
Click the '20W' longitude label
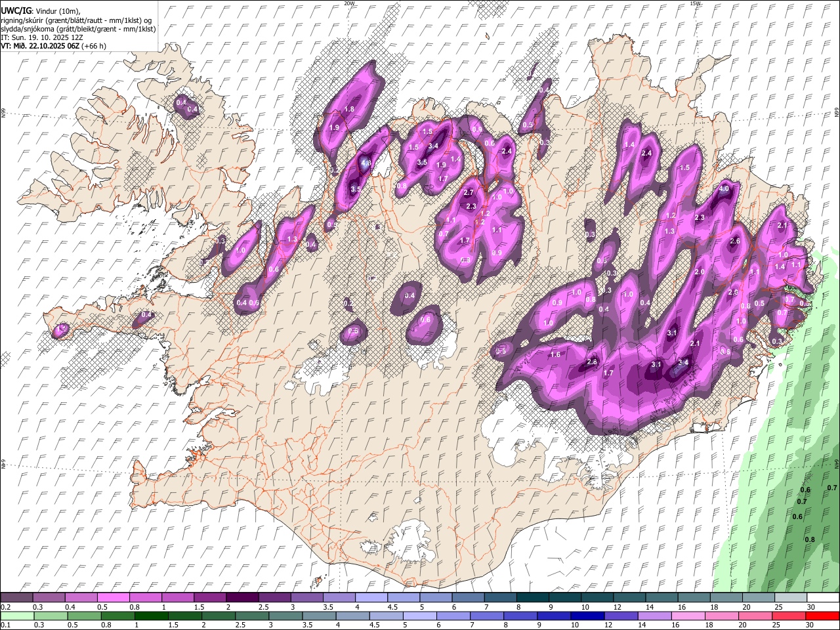coord(349,3)
